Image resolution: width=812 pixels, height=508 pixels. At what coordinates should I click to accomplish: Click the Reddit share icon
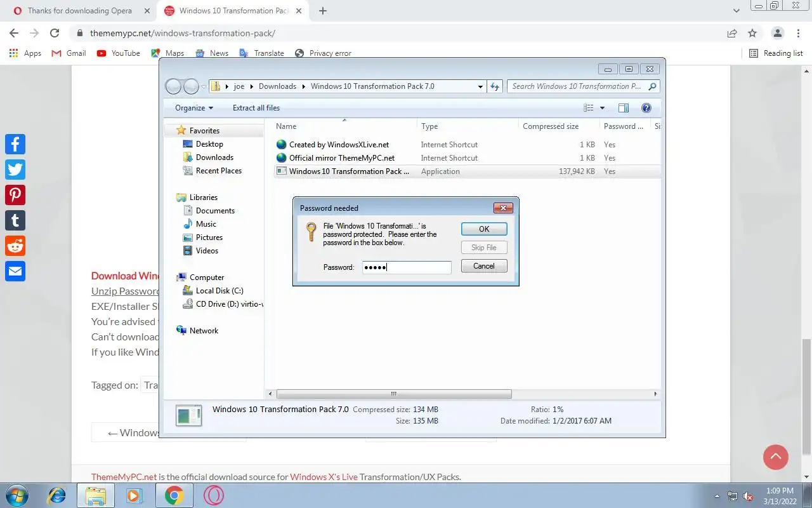(x=15, y=246)
